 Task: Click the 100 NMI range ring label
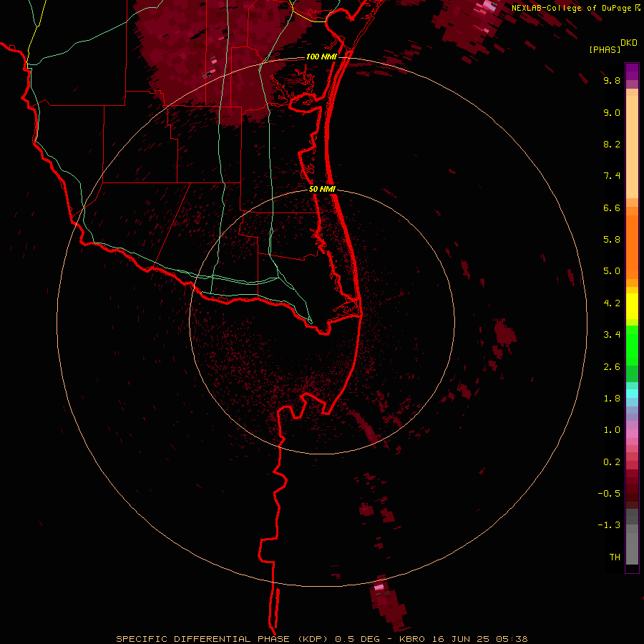(x=321, y=57)
